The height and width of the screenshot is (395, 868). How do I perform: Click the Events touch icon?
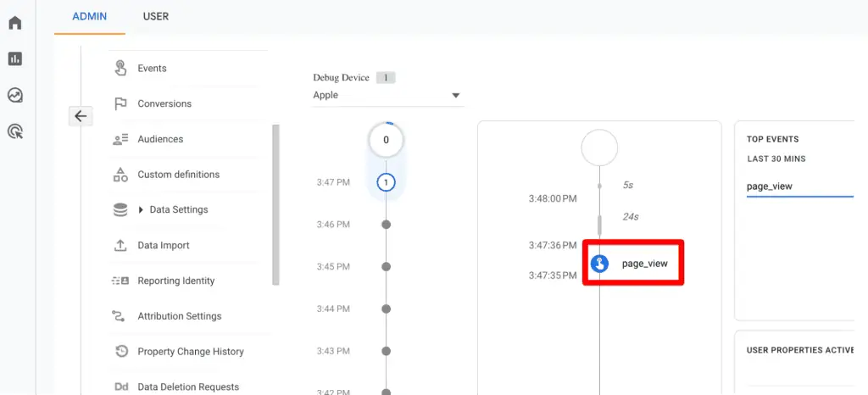[120, 68]
